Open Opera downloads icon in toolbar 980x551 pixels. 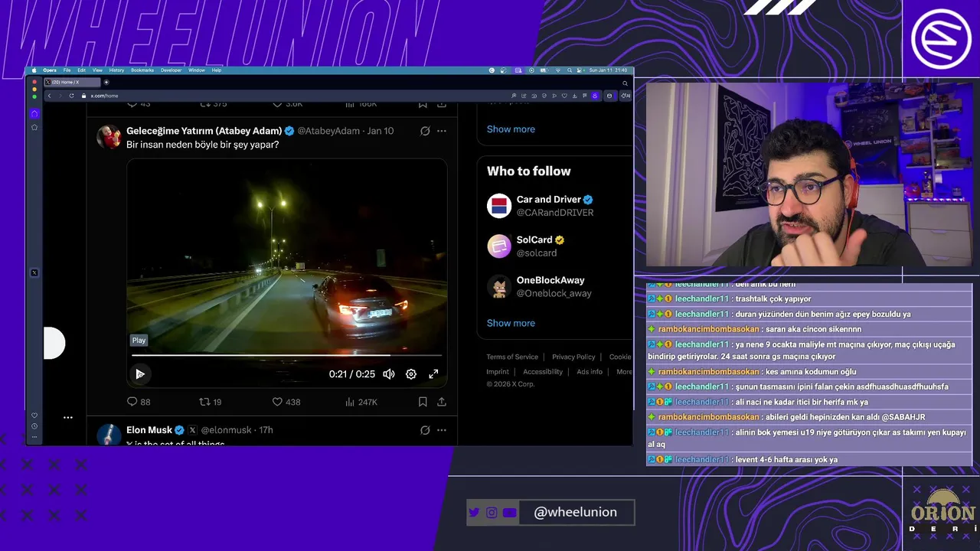tap(575, 96)
